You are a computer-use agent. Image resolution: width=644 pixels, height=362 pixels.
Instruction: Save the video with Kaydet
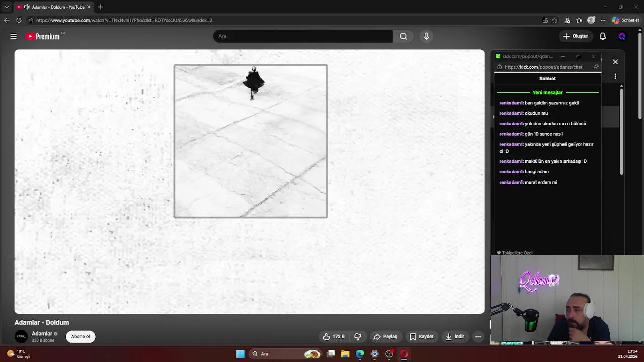coord(421,336)
